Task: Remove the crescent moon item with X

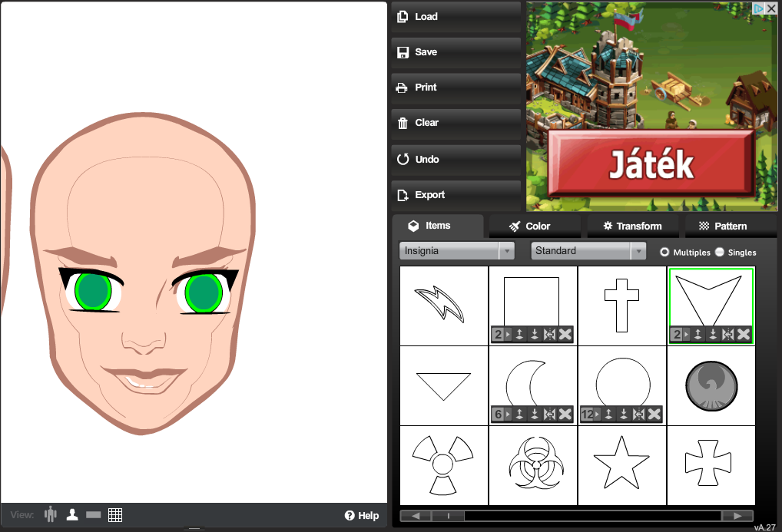Action: (565, 415)
